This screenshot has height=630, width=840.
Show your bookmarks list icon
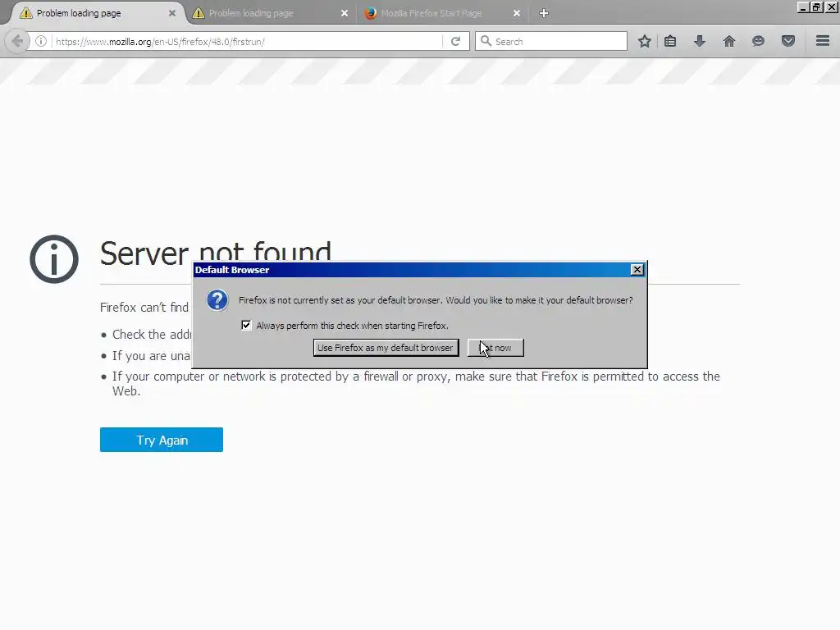[x=670, y=41]
